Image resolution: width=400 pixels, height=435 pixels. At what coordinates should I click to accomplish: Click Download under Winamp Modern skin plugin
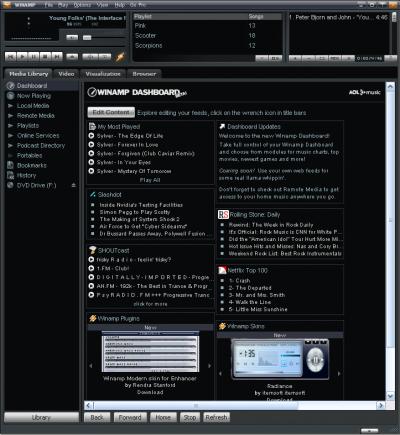150,392
